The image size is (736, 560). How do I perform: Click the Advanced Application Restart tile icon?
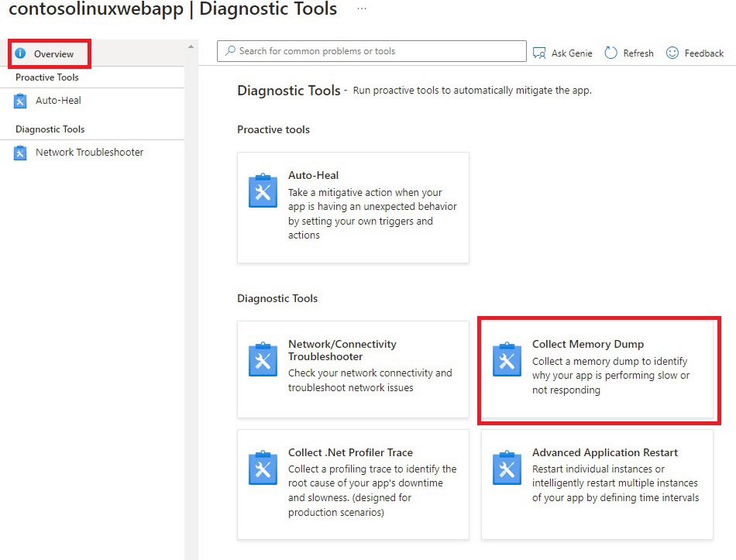pos(507,469)
